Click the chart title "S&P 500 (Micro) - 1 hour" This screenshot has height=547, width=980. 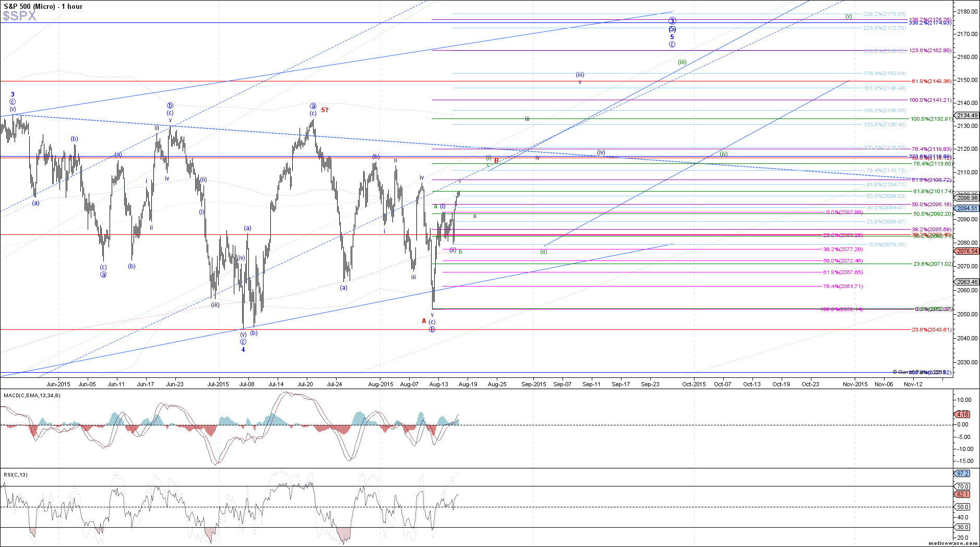[x=42, y=6]
